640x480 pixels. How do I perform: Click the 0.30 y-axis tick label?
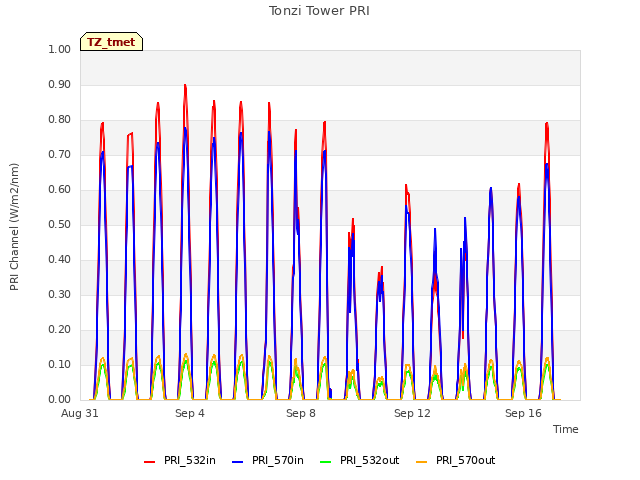(x=60, y=294)
